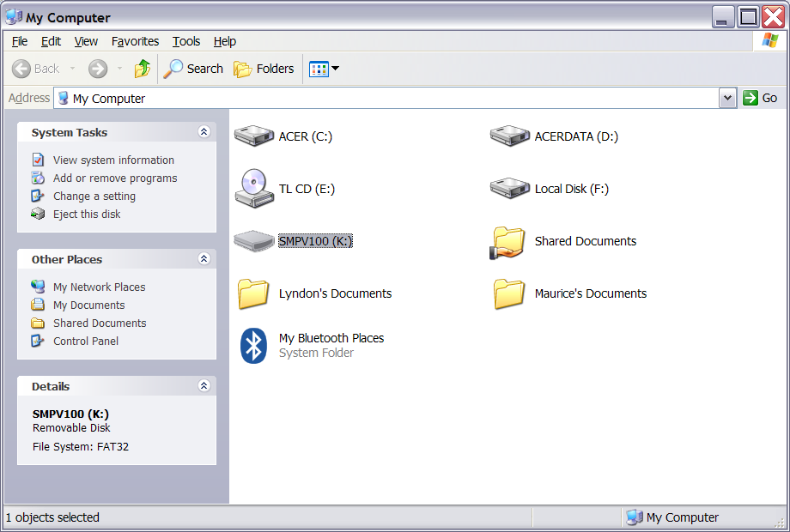Select the Shared Documents folder icon

click(x=510, y=242)
